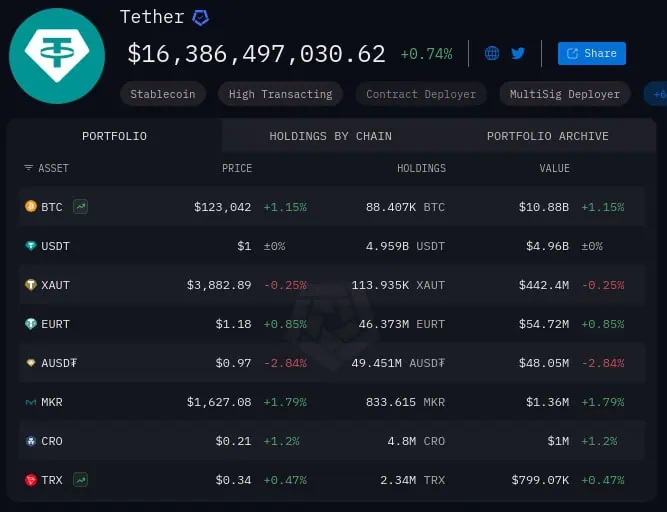Open the Portfolio Archive tab
Viewport: 667px width, 512px height.
[x=547, y=136]
